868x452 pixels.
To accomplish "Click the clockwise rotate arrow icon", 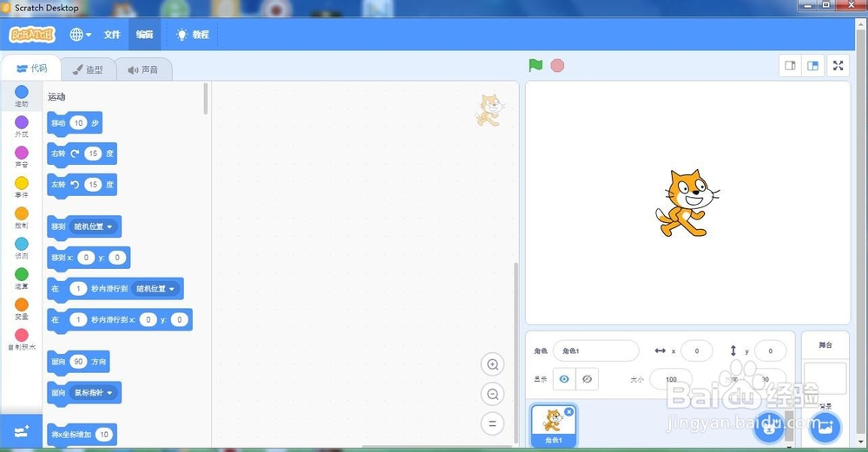I will pyautogui.click(x=75, y=154).
